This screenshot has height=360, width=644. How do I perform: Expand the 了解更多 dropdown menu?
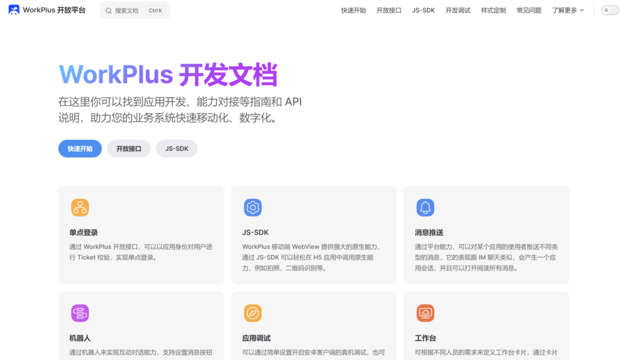click(568, 10)
